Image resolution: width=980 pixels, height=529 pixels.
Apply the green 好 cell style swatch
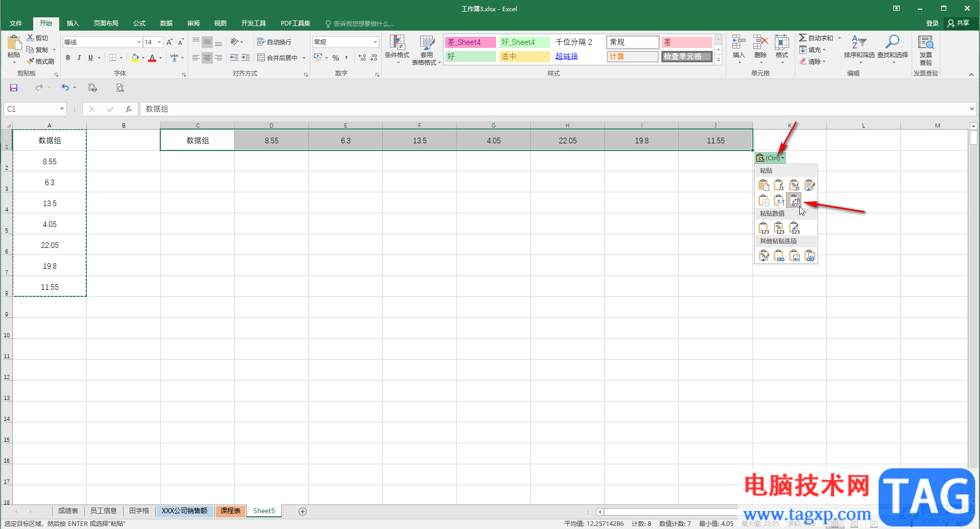(x=470, y=57)
